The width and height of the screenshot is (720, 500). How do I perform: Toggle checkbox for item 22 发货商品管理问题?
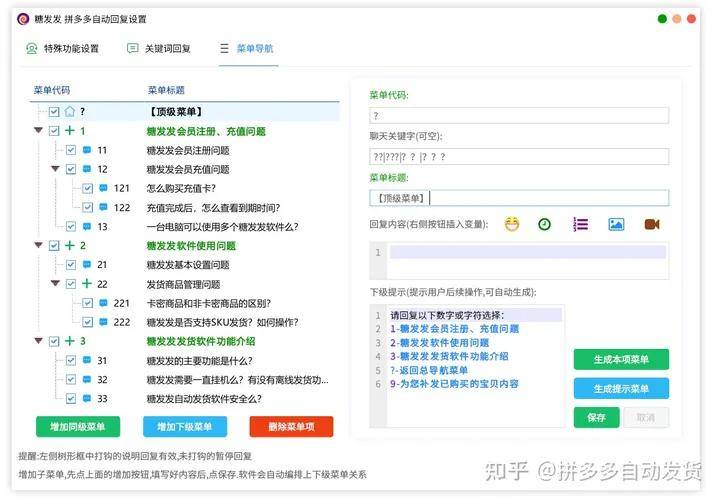(x=71, y=284)
